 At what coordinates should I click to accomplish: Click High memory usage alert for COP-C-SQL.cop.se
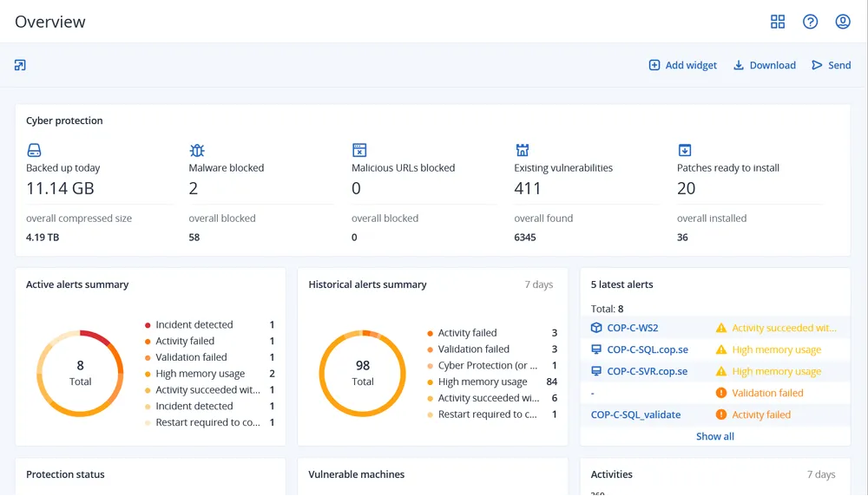click(x=777, y=349)
